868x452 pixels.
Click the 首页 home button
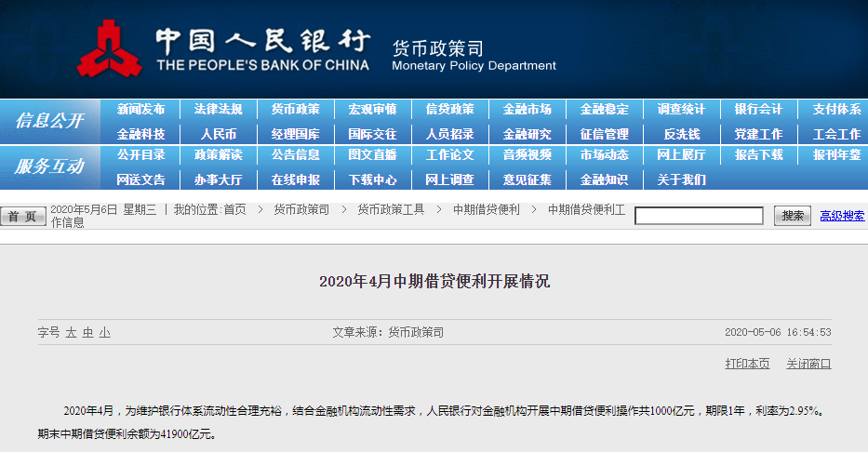pos(22,217)
